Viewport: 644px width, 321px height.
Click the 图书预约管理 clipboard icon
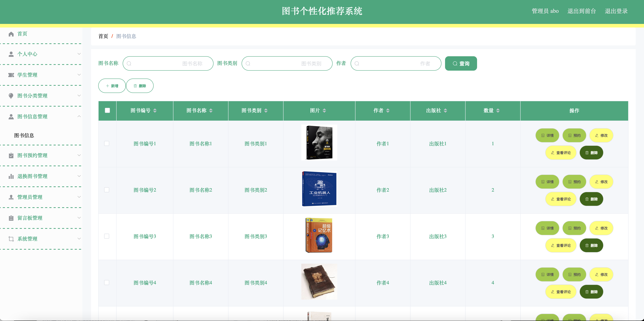[x=11, y=156]
